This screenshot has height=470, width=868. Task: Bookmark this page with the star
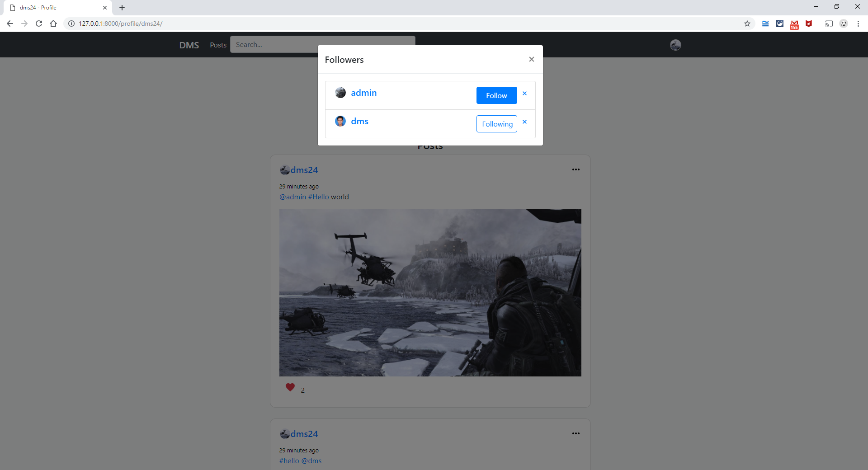click(x=747, y=23)
